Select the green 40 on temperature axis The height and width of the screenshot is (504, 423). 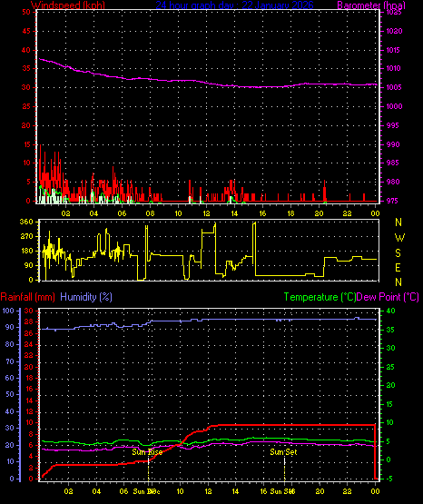coord(390,311)
